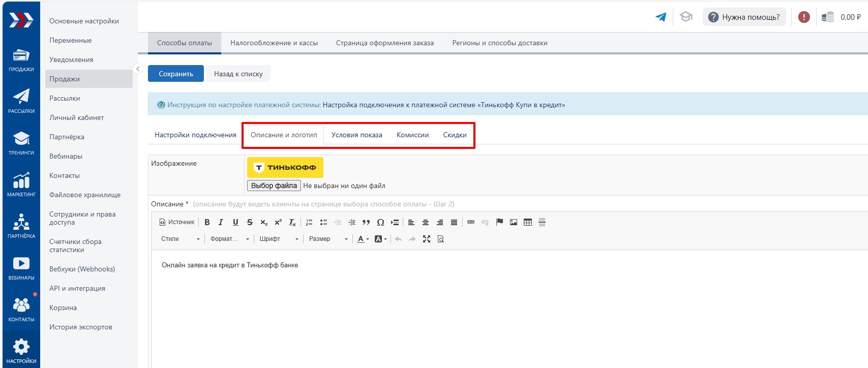Click into description text area
Image resolution: width=868 pixels, height=368 pixels.
pyautogui.click(x=508, y=309)
